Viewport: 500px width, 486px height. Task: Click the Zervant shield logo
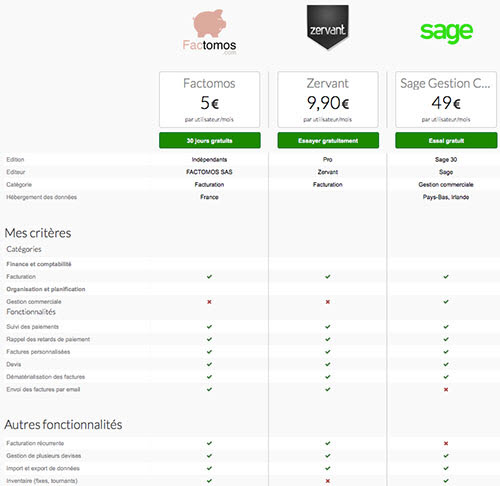(328, 27)
